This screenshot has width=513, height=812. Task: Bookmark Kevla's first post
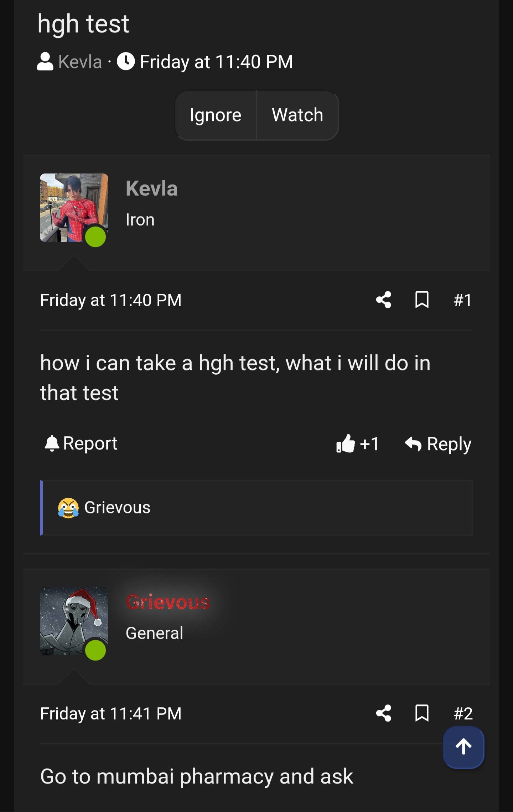422,300
